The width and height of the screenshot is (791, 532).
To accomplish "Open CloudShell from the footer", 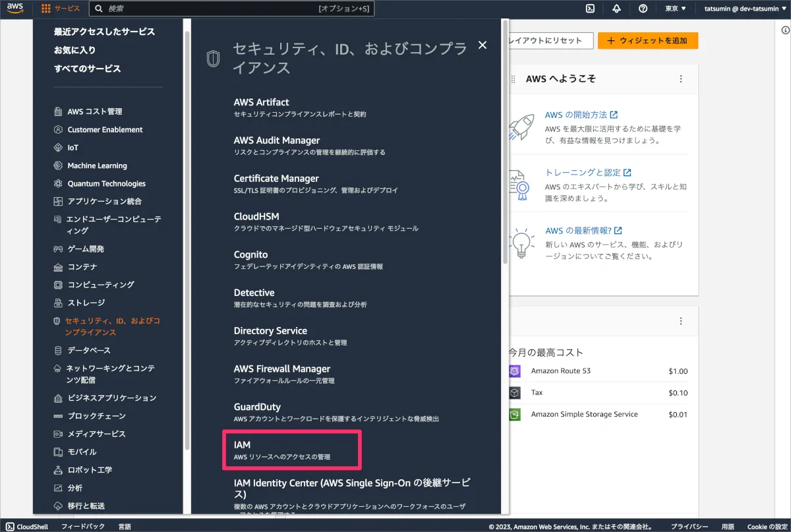I will click(x=27, y=527).
